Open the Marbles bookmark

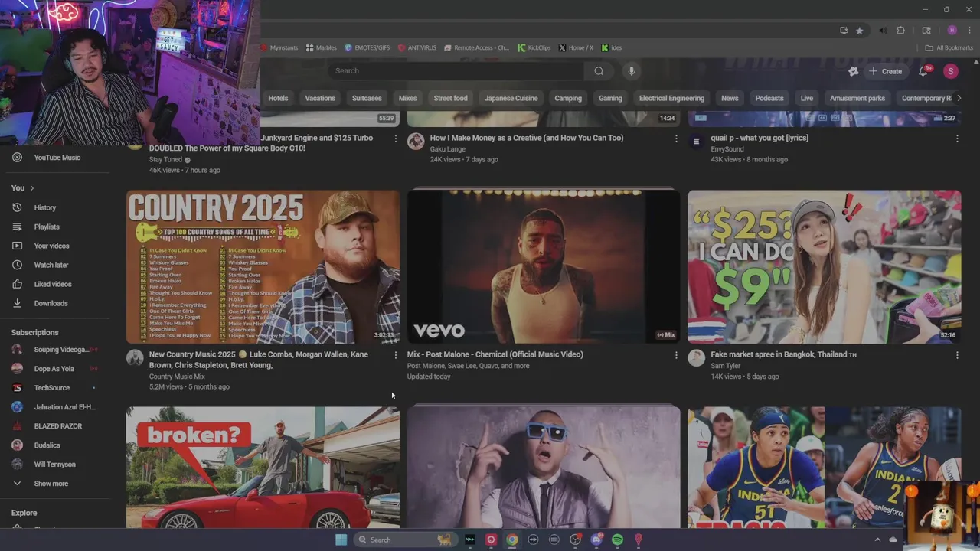[x=322, y=47]
